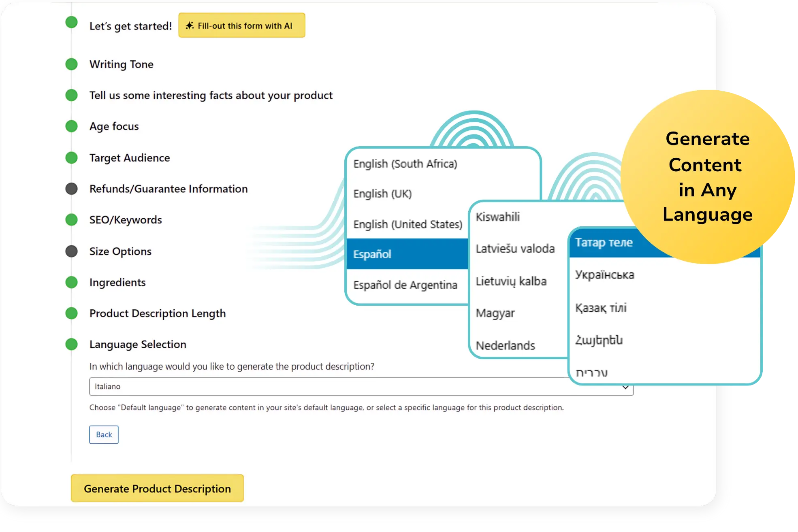
Task: Click the green dot beside Age focus
Action: [x=72, y=126]
